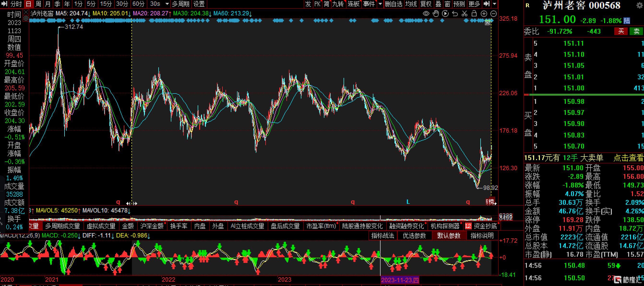Expand the dropdown arrow at toolbar end
Viewport: 644px width, 286px height.
pyautogui.click(x=495, y=4)
